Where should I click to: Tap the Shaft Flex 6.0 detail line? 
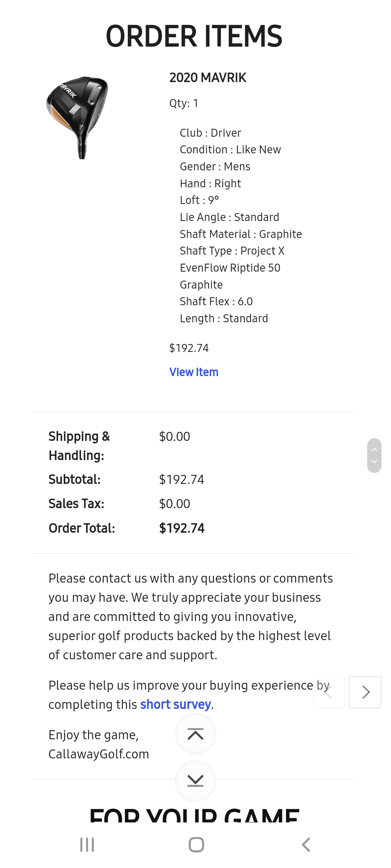point(216,301)
